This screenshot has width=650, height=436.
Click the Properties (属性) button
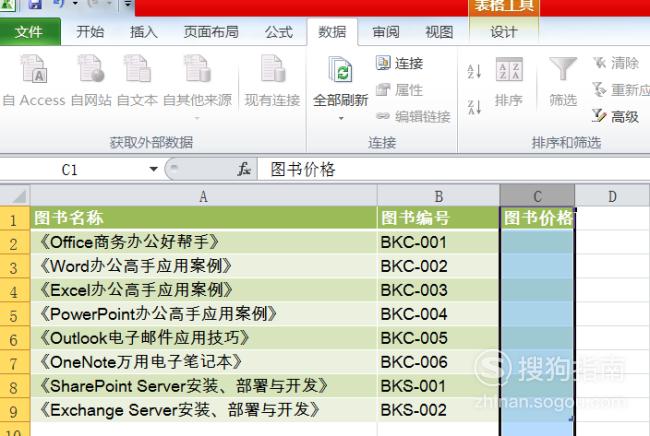400,90
